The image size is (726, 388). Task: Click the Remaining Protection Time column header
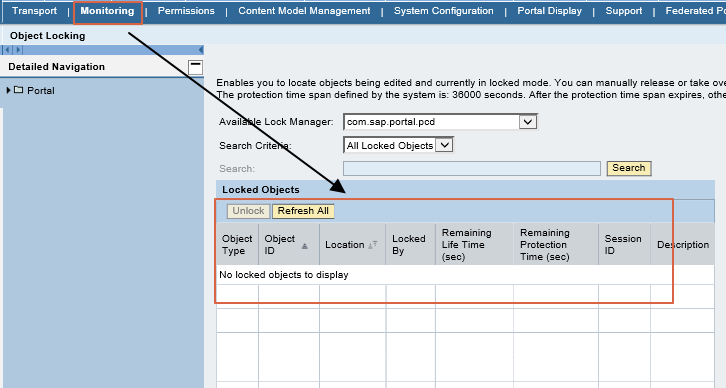(x=556, y=244)
